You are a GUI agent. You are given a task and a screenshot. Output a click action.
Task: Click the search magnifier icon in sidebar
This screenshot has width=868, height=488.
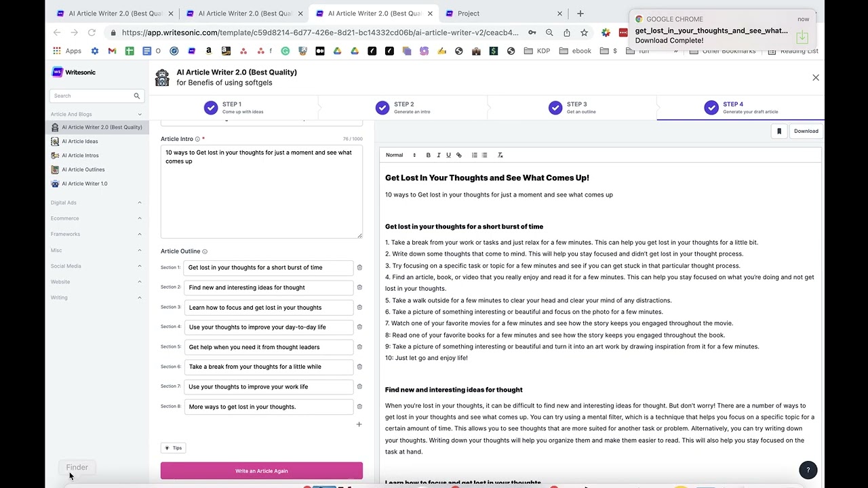tap(136, 96)
